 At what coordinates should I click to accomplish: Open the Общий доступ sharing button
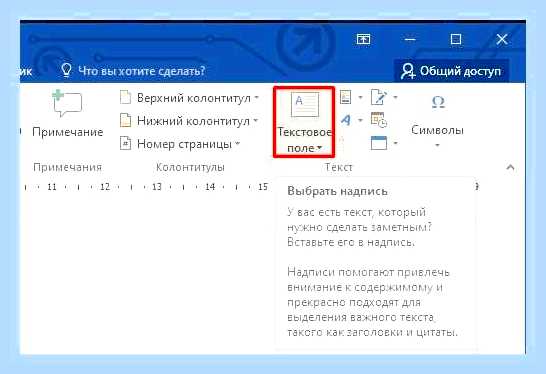451,71
